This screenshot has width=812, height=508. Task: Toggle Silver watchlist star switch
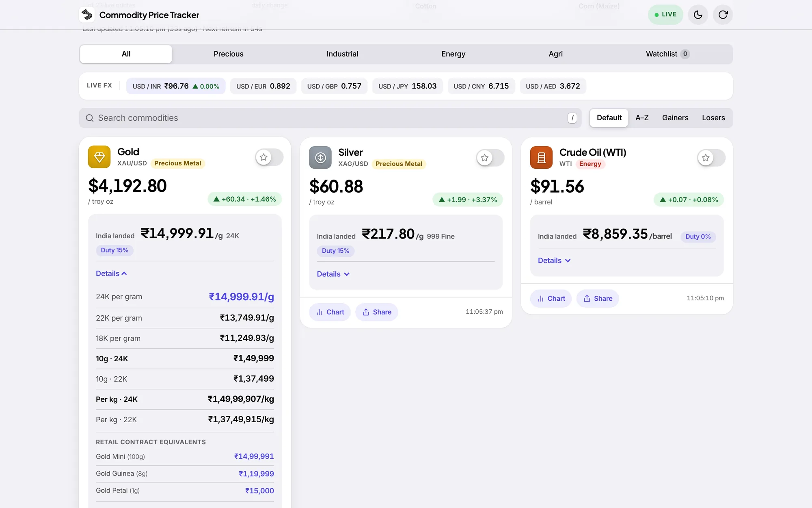pos(490,158)
